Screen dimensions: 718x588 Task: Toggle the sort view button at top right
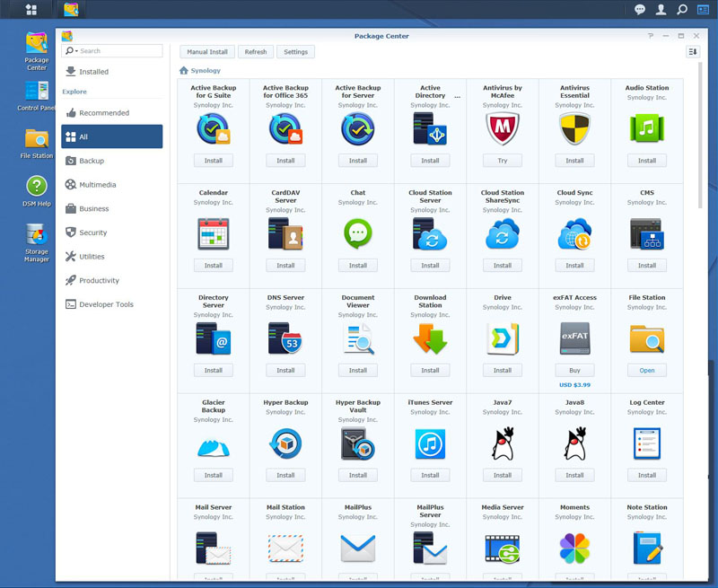coord(693,52)
